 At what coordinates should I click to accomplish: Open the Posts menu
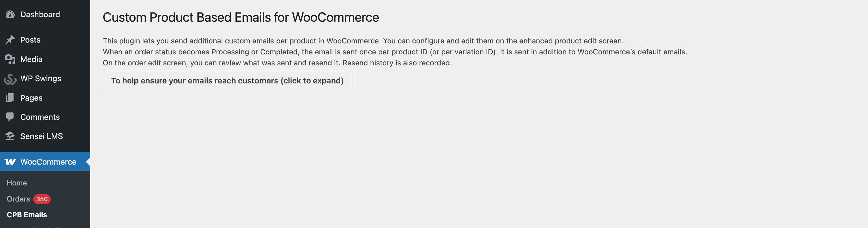30,40
